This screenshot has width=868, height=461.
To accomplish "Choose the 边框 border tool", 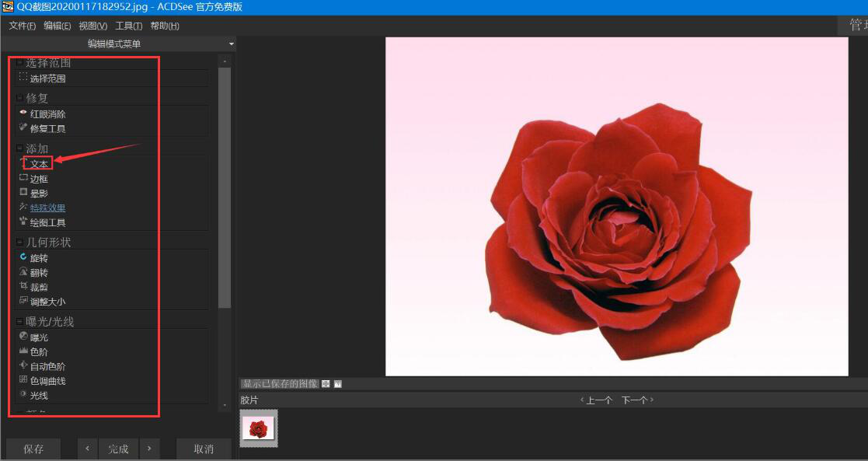I will tap(39, 179).
